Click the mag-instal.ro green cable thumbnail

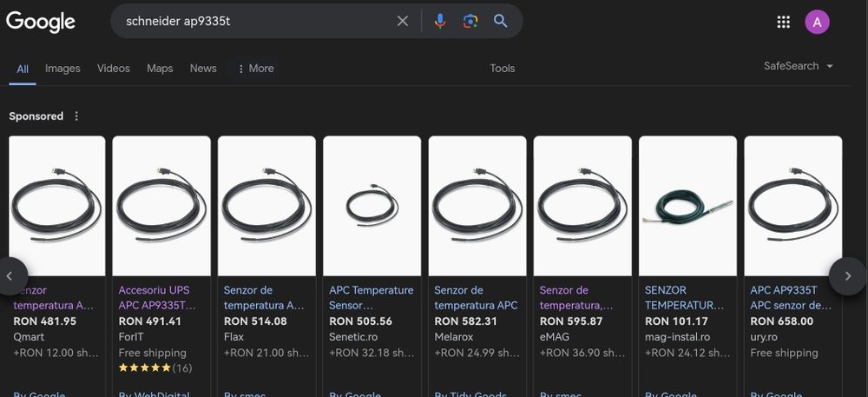pos(687,206)
